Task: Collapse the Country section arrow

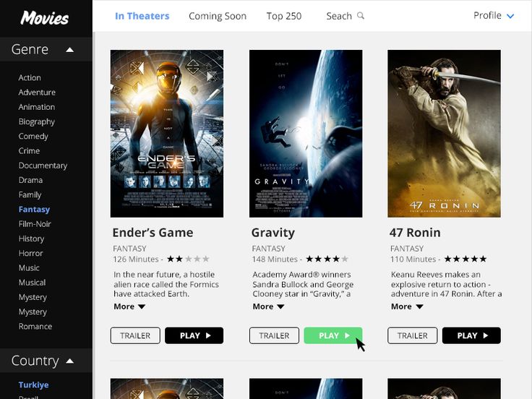Action: (x=69, y=361)
